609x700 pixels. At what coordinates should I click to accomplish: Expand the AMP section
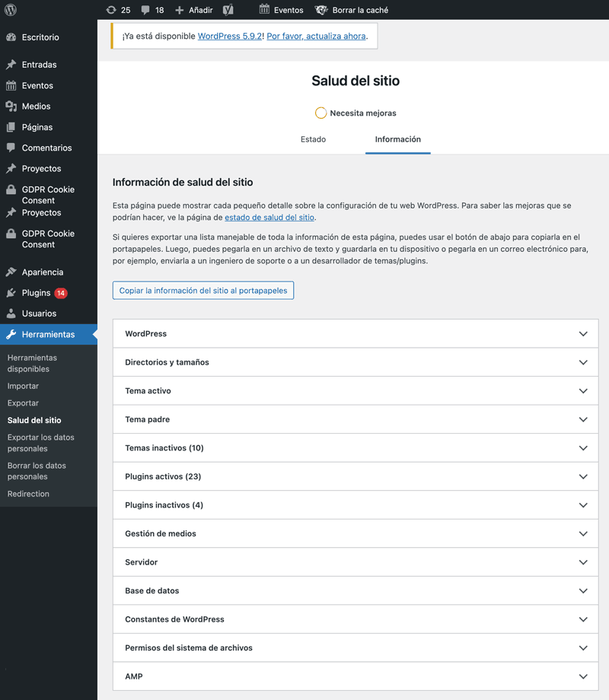pos(356,676)
